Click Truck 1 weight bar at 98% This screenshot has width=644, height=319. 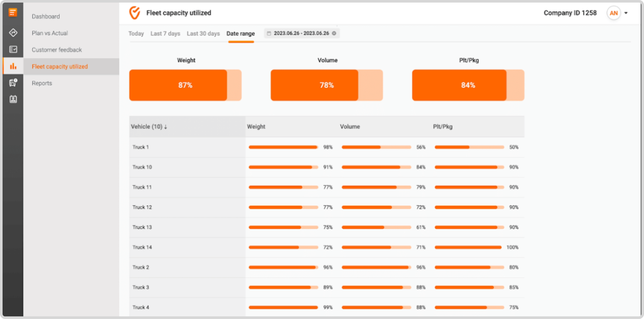283,147
